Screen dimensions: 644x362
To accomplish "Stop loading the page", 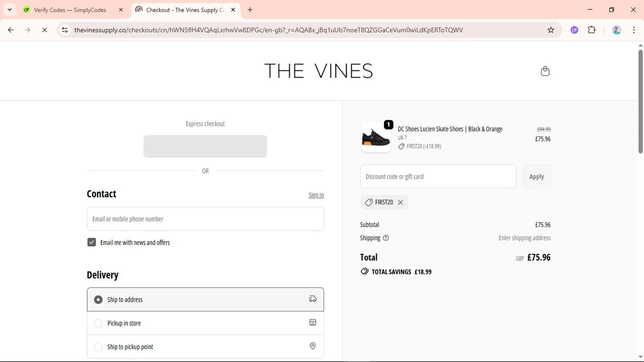I will click(44, 30).
